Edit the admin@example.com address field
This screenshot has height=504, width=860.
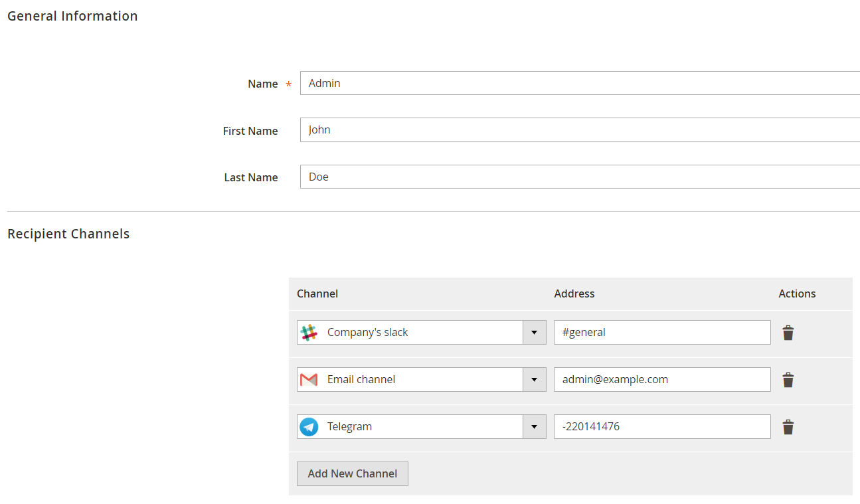pyautogui.click(x=662, y=380)
